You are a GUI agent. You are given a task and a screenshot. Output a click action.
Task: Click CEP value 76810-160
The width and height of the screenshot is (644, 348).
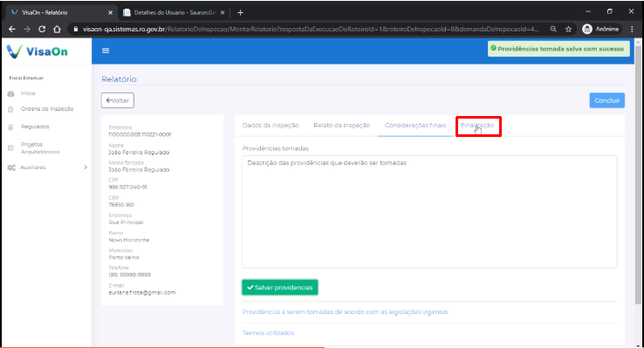[121, 205]
